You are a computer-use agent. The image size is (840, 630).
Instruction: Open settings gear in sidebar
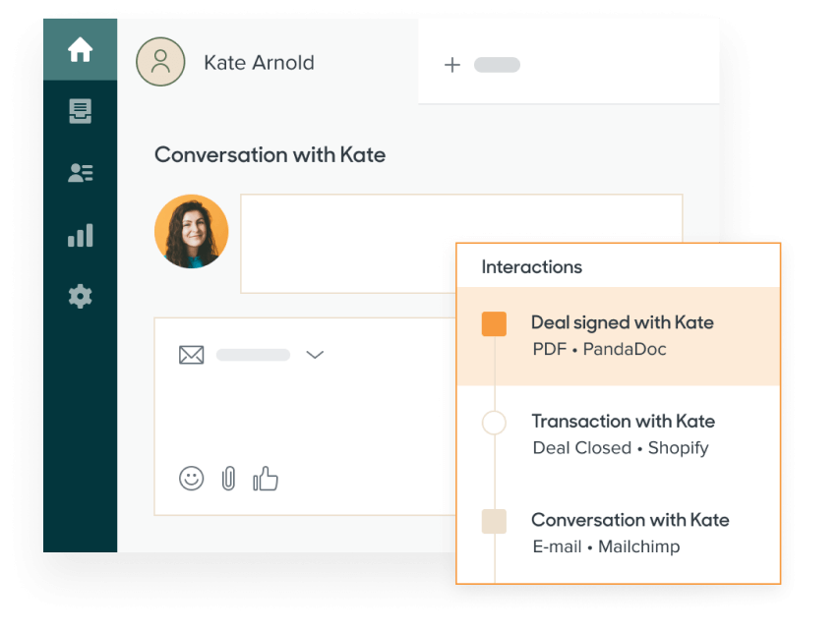[x=80, y=296]
